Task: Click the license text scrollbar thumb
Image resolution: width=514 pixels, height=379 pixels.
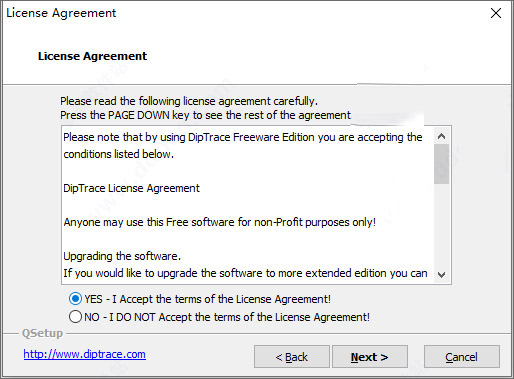Action: pyautogui.click(x=442, y=164)
